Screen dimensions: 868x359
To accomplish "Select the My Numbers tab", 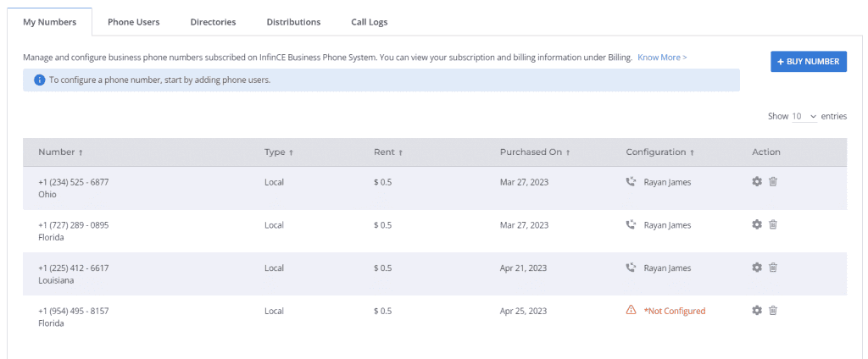I will [50, 22].
